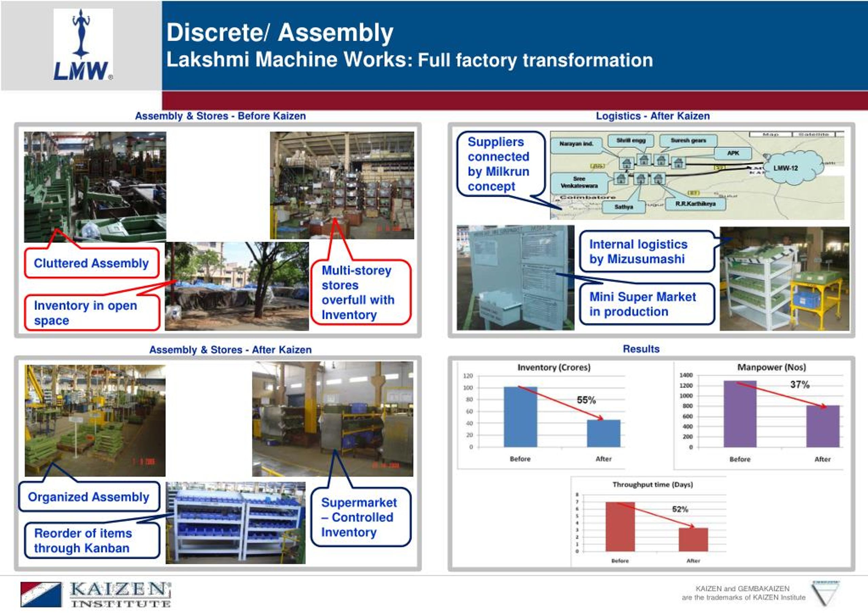Open the outdoor tarp-covered inventory photo
The height and width of the screenshot is (613, 868).
coord(237,286)
